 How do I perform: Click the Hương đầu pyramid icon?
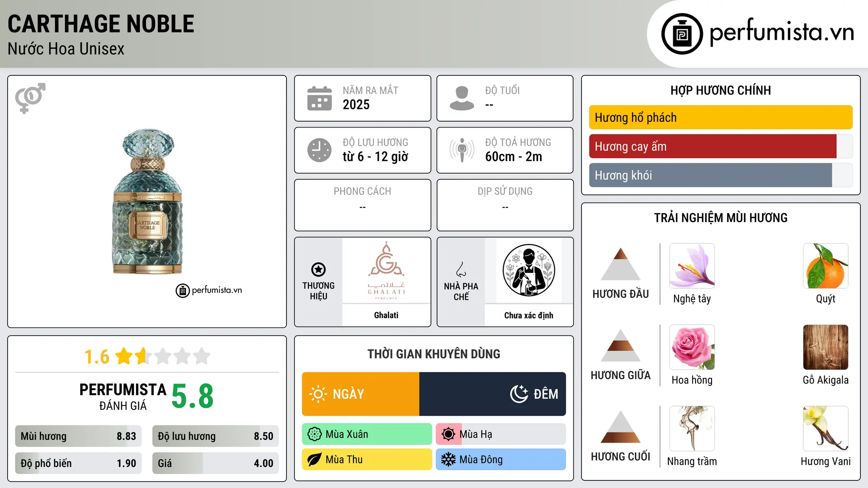pos(620,264)
